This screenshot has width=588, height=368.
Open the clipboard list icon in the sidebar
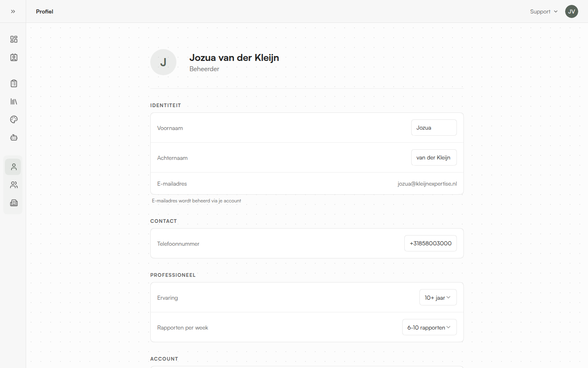coord(14,83)
